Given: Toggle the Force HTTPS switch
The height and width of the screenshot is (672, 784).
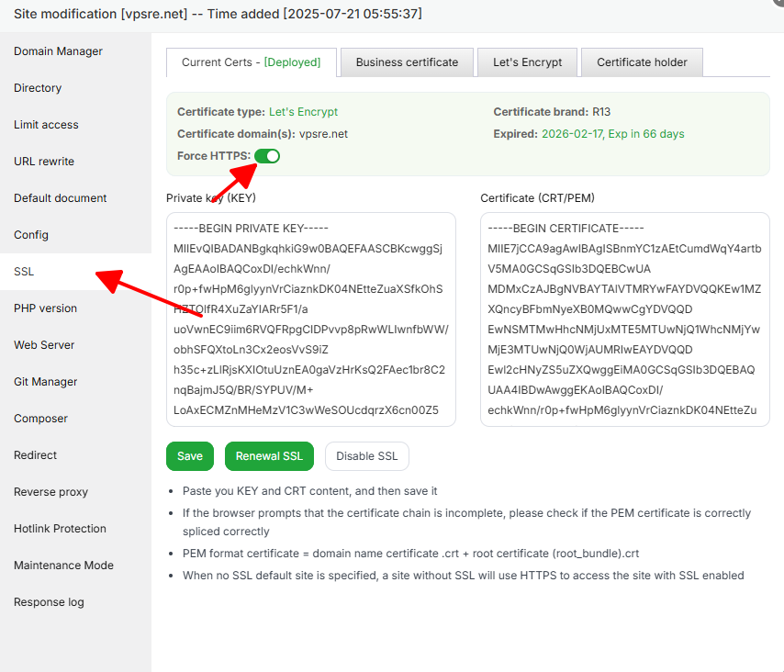Looking at the screenshot, I should pos(267,156).
